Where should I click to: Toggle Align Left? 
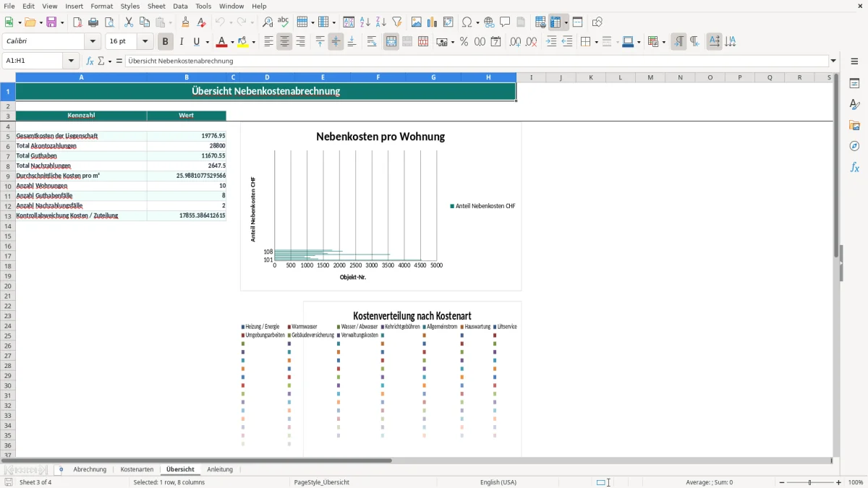(269, 42)
